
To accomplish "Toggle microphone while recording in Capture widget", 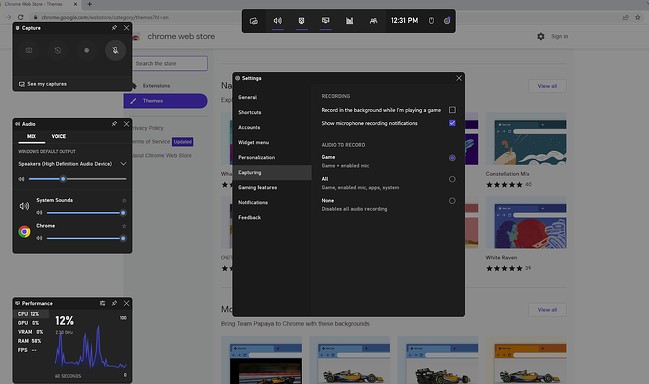I will [115, 50].
